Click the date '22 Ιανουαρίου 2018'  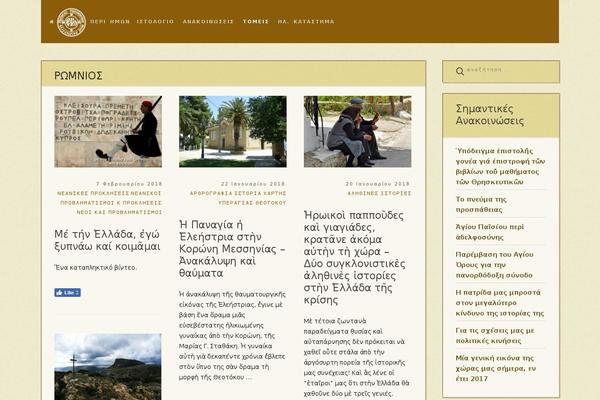(253, 184)
